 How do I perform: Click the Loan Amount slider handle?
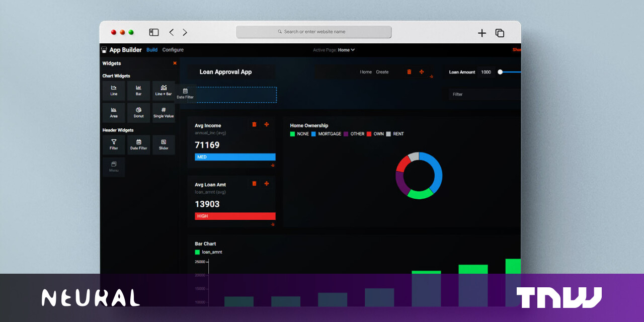[500, 72]
